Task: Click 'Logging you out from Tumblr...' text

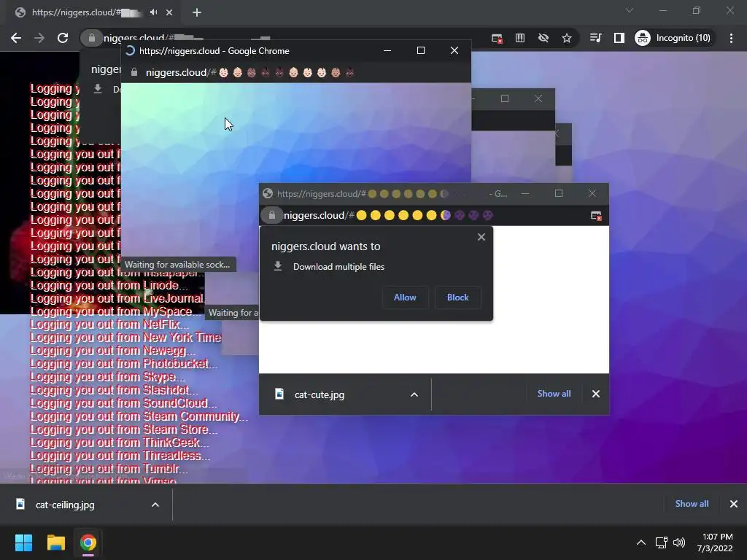Action: coord(109,469)
